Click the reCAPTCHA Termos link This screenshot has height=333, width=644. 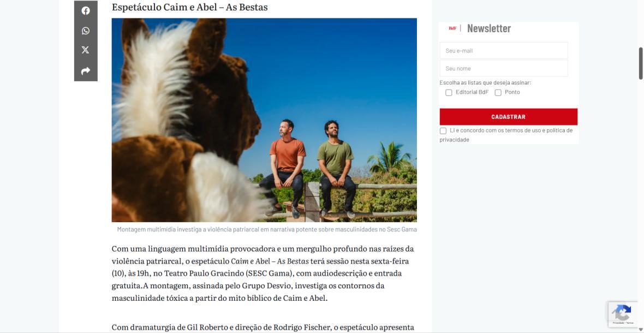click(630, 323)
